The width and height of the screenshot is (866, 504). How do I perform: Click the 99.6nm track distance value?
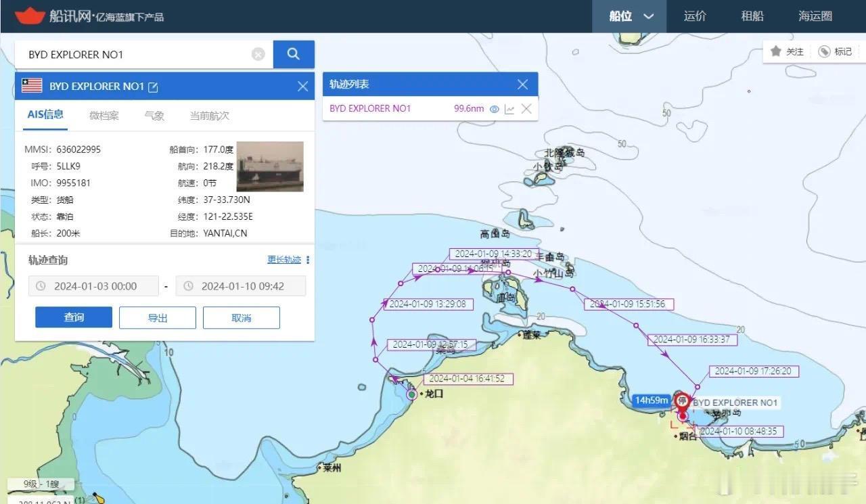pyautogui.click(x=469, y=108)
